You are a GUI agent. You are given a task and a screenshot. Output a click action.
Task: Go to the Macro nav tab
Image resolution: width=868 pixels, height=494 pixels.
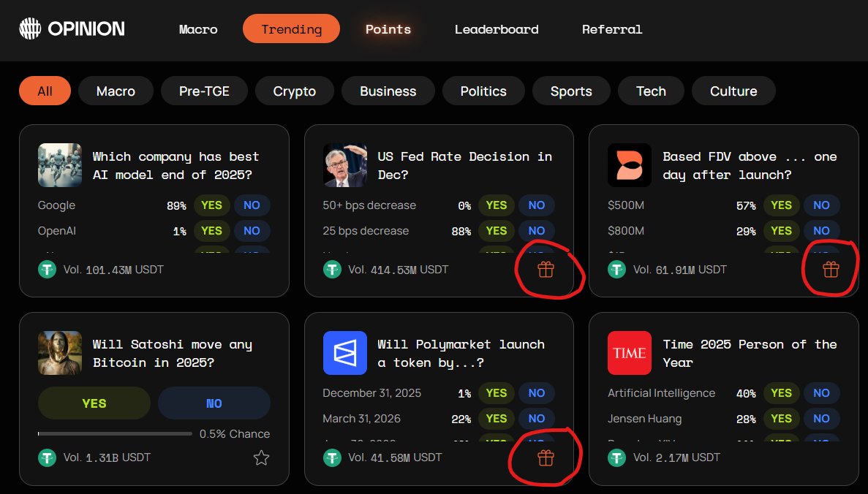(x=198, y=29)
